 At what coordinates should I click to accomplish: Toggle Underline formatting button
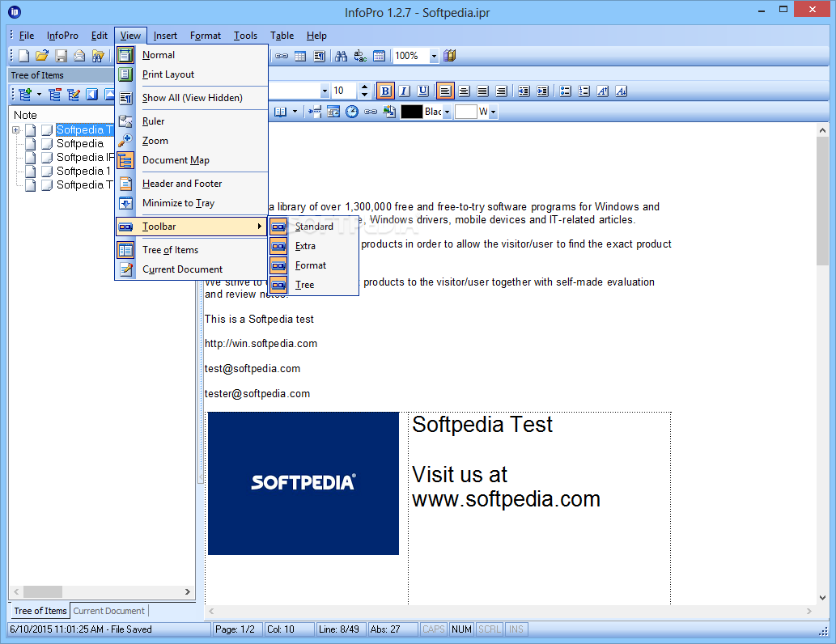(x=422, y=91)
